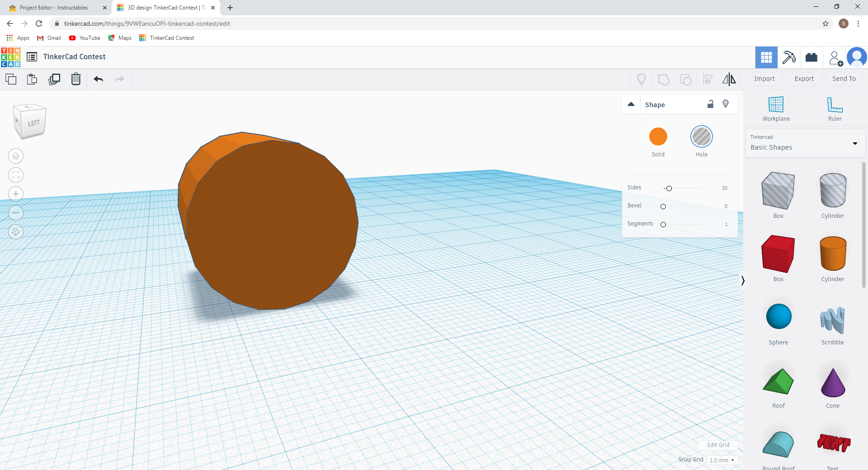Click the Paste tool icon
The width and height of the screenshot is (868, 470).
tap(32, 79)
